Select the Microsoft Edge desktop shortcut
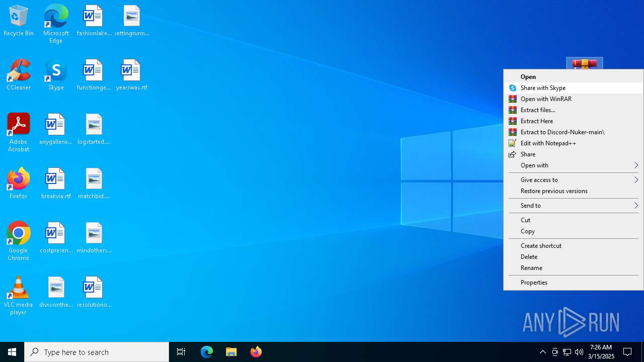The height and width of the screenshot is (362, 644). pos(56,24)
